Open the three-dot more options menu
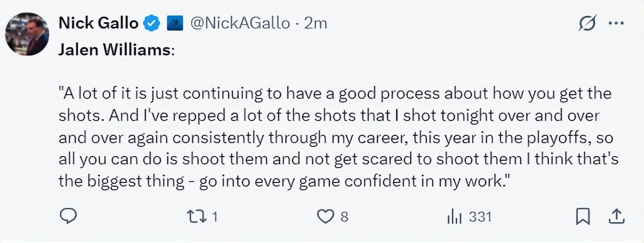Screen dimensions: 644x243 (x=616, y=23)
